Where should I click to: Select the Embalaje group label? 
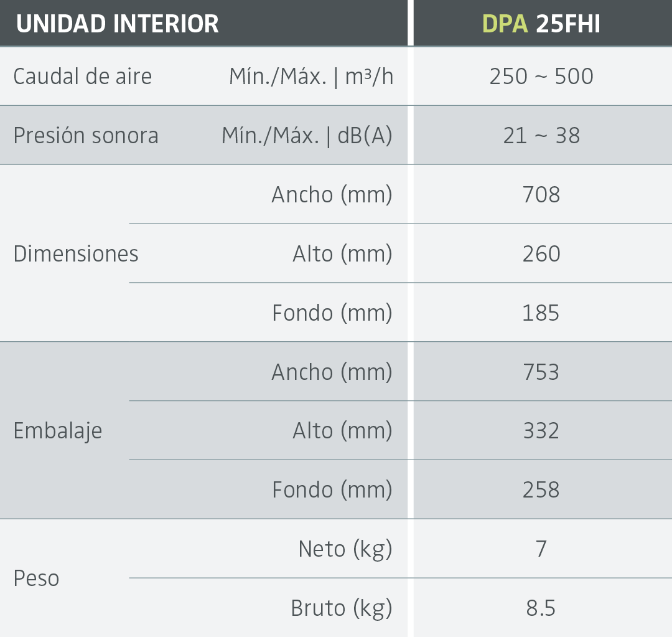click(x=58, y=431)
